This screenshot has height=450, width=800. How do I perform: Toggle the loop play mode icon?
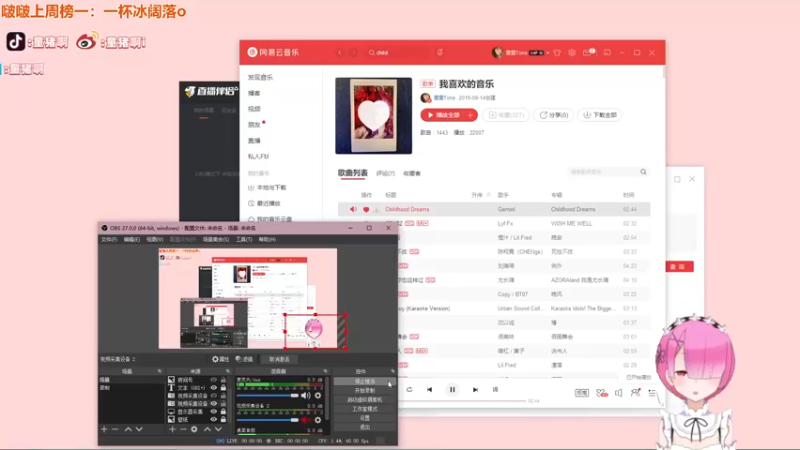pyautogui.click(x=409, y=390)
